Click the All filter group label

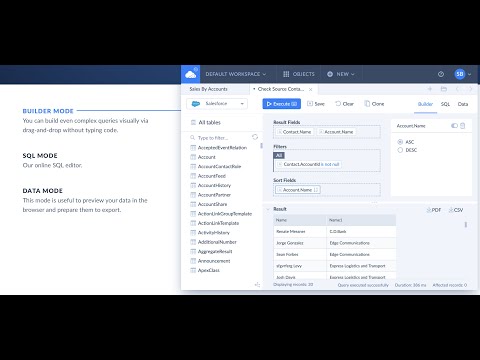(279, 155)
